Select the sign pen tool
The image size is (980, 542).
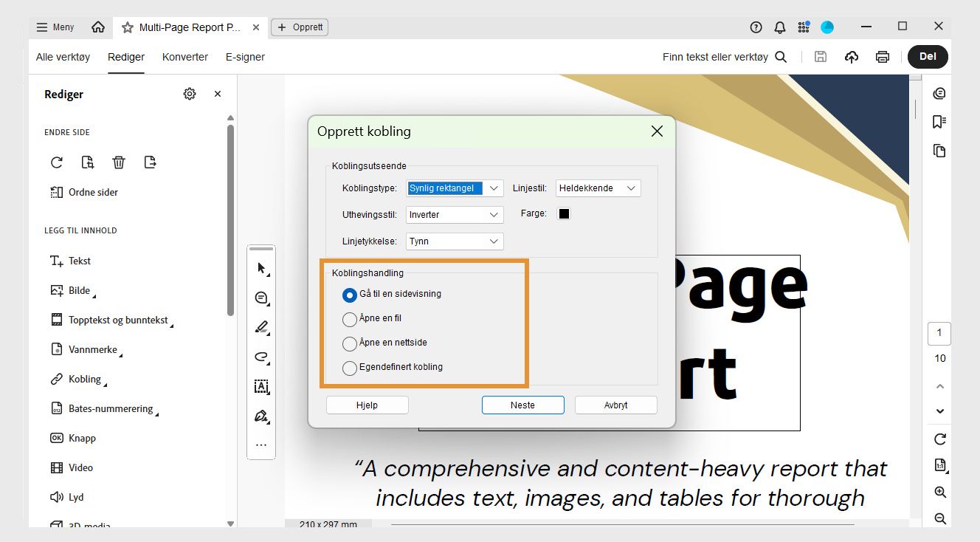click(x=261, y=416)
